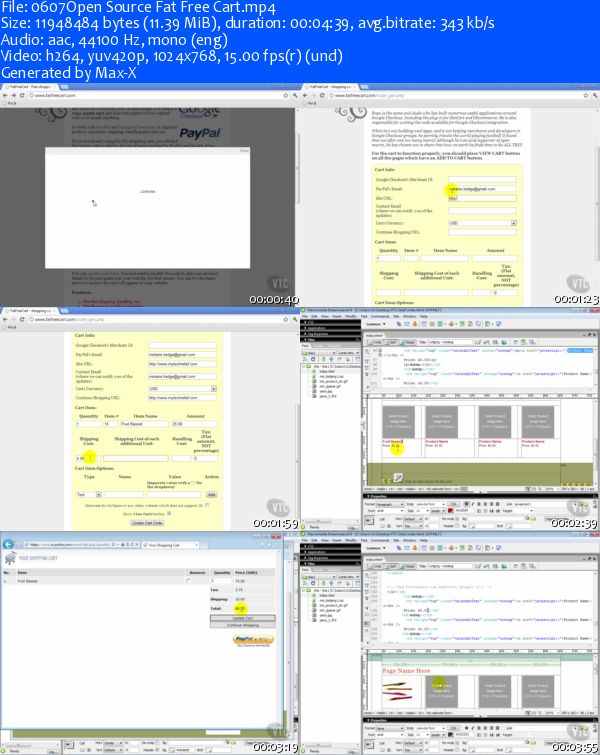Click reload icon in 00:01:23 frame
The width and height of the screenshot is (600, 755).
[x=322, y=95]
